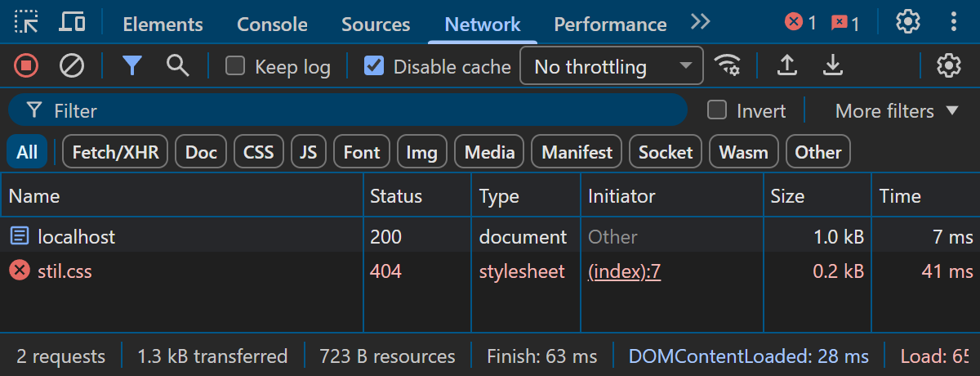The width and height of the screenshot is (980, 376).
Task: Uncheck the Disable cache checkbox
Action: click(374, 65)
